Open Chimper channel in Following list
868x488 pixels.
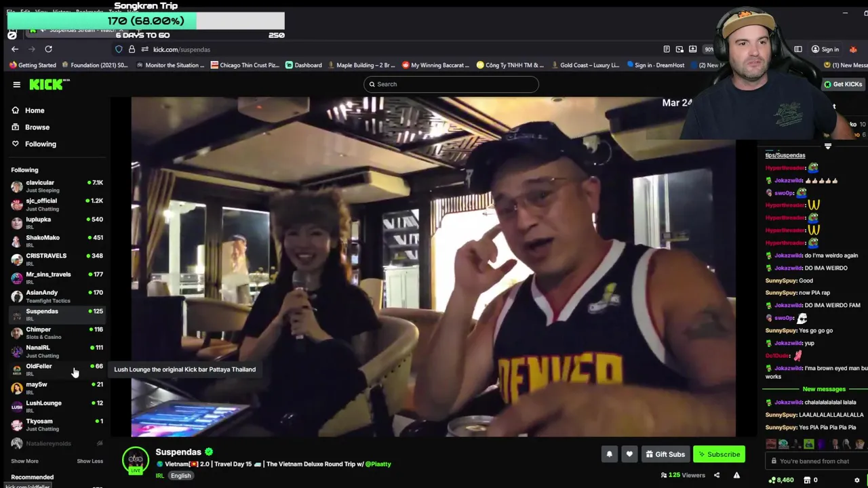pyautogui.click(x=57, y=333)
